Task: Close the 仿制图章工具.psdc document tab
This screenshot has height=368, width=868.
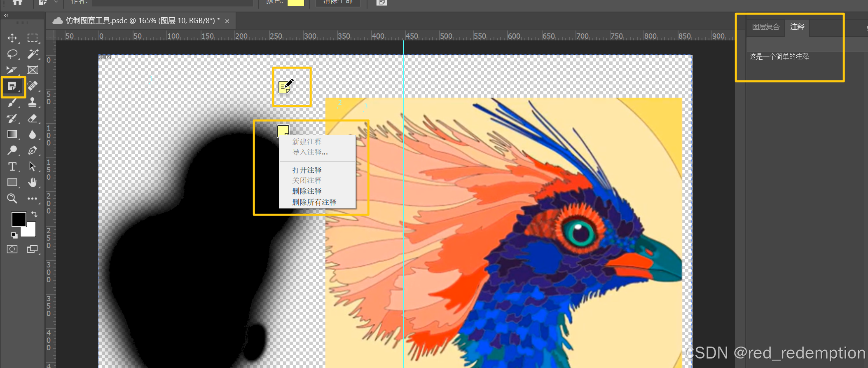Action: pos(227,21)
